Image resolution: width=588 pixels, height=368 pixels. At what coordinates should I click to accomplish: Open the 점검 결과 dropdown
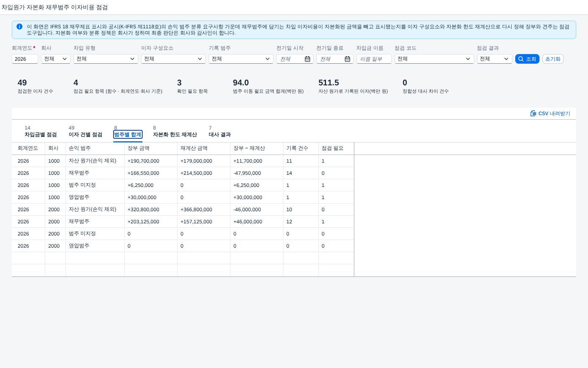495,59
